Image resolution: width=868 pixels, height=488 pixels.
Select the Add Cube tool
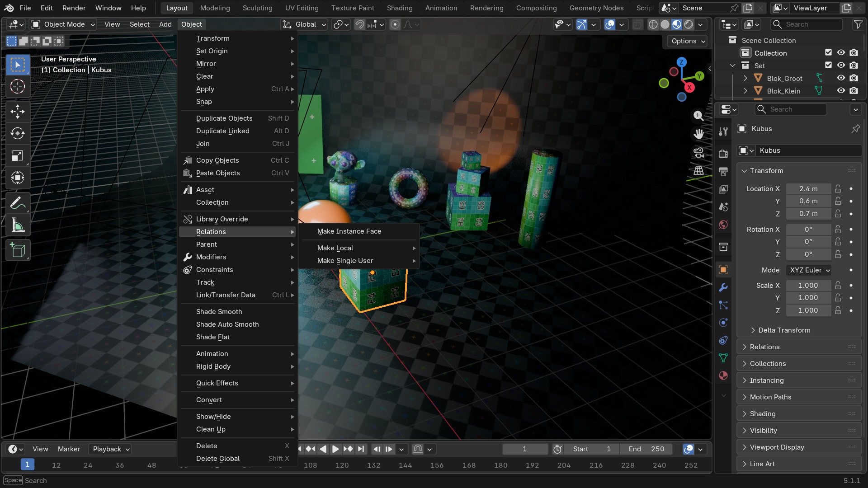18,250
